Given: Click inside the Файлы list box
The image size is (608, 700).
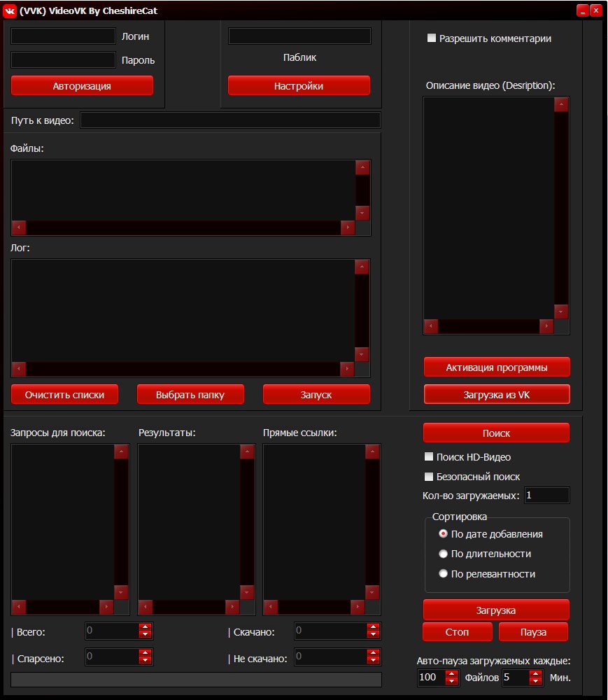Looking at the screenshot, I should click(x=183, y=190).
